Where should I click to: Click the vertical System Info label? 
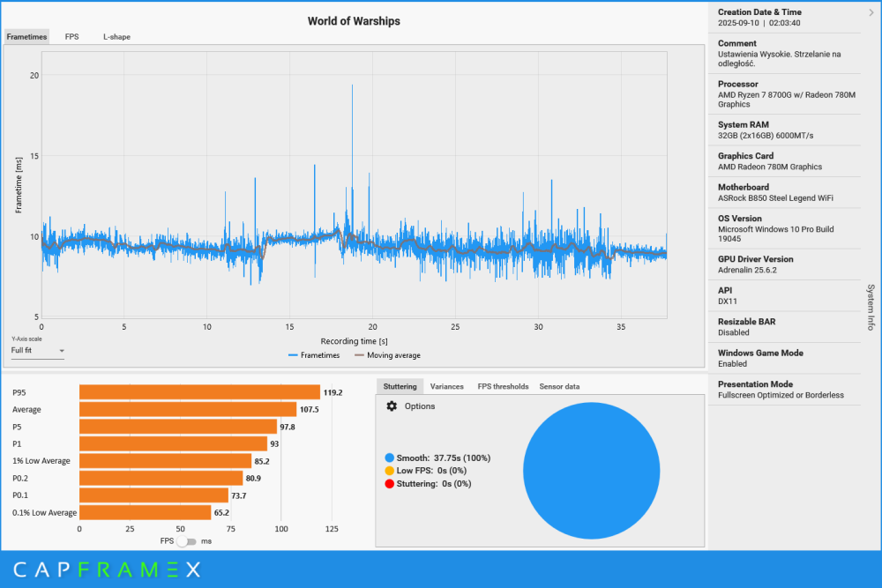coord(871,307)
